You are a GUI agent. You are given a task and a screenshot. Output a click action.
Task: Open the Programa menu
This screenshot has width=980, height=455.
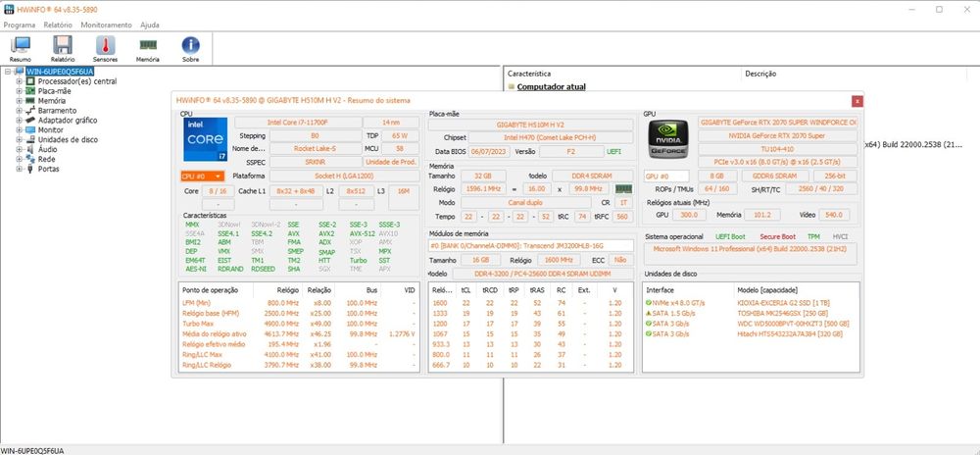pos(20,25)
